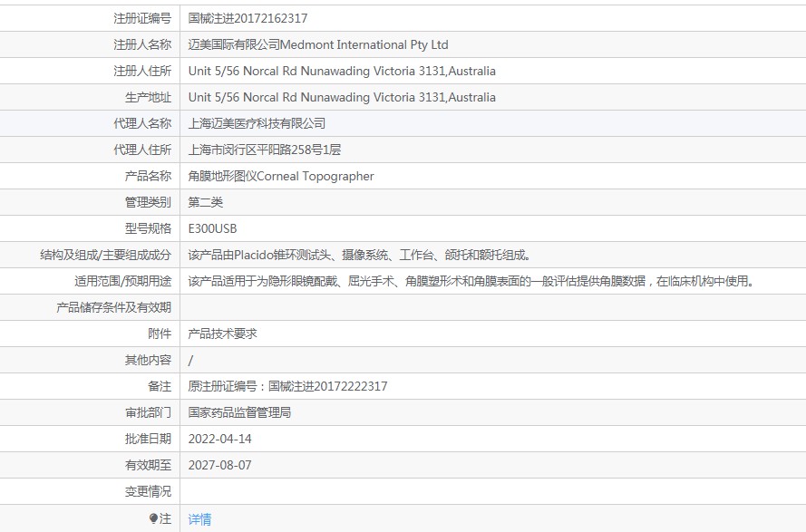Click the 附件 label
Image resolution: width=806 pixels, height=532 pixels.
coord(160,334)
